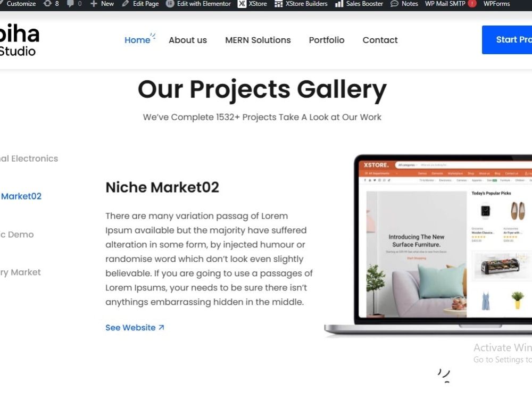Open MERN Solutions navigation link

(258, 40)
